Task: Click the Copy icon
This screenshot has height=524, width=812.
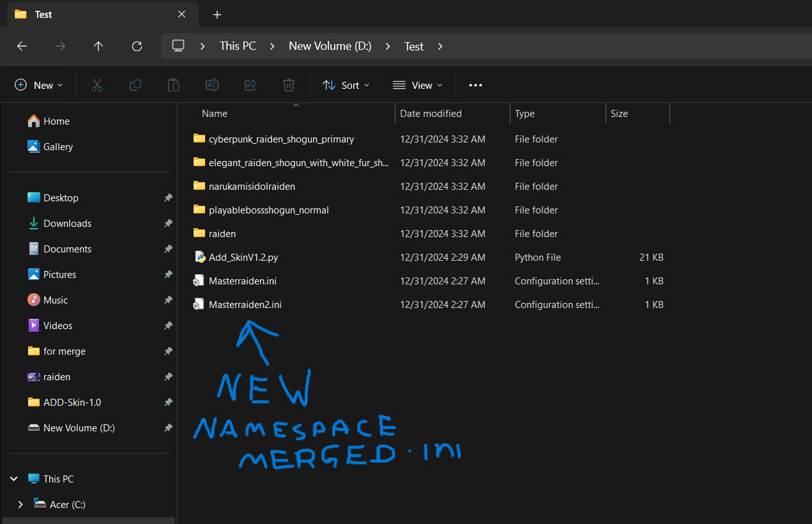Action: pos(135,84)
